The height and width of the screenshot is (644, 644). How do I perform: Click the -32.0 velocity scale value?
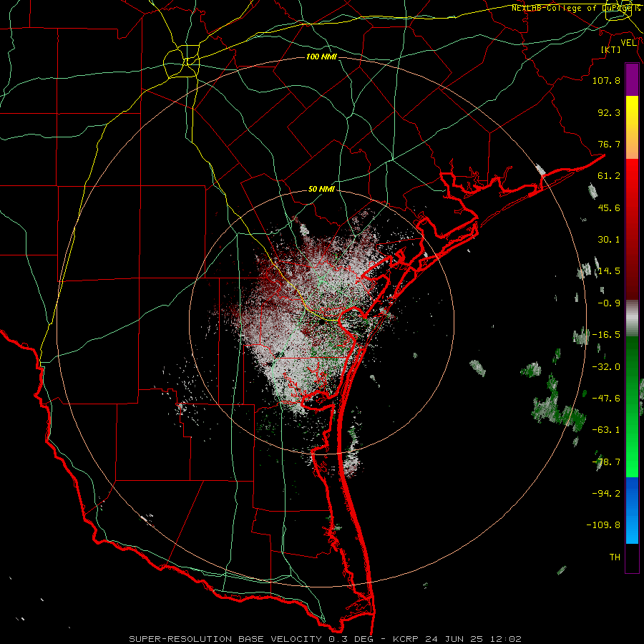point(606,367)
